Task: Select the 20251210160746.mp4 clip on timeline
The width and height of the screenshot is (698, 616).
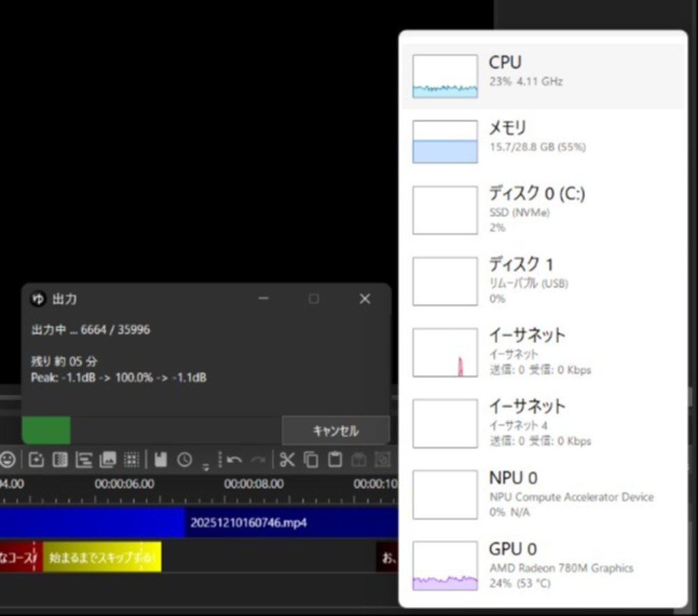Action: pos(291,522)
